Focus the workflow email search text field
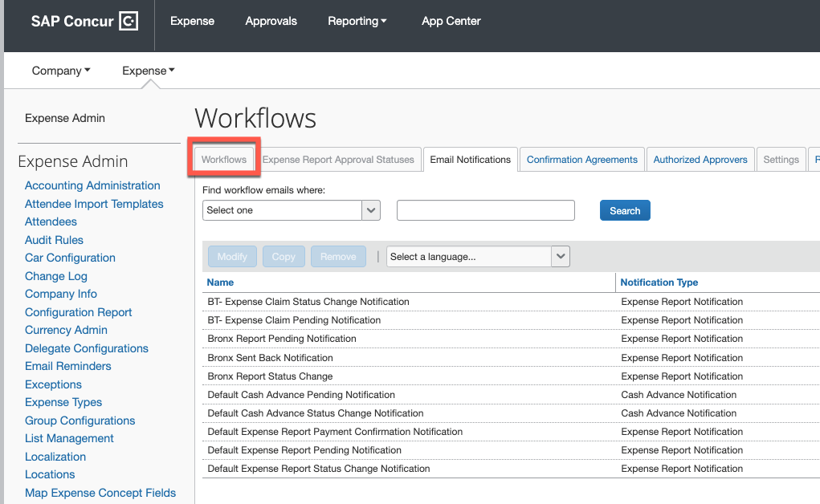 coord(485,210)
